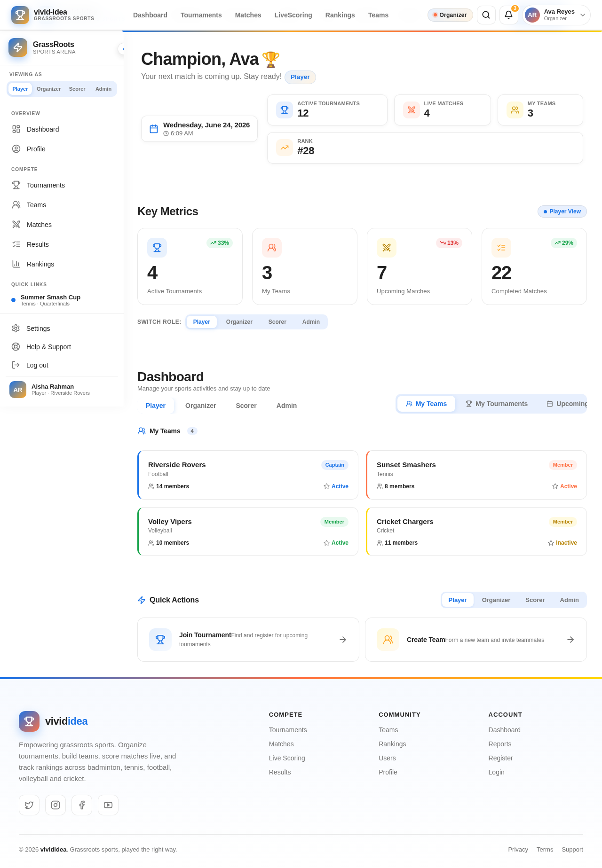This screenshot has width=602, height=868.
Task: Select Scorer in Viewing As switcher
Action: [x=77, y=89]
